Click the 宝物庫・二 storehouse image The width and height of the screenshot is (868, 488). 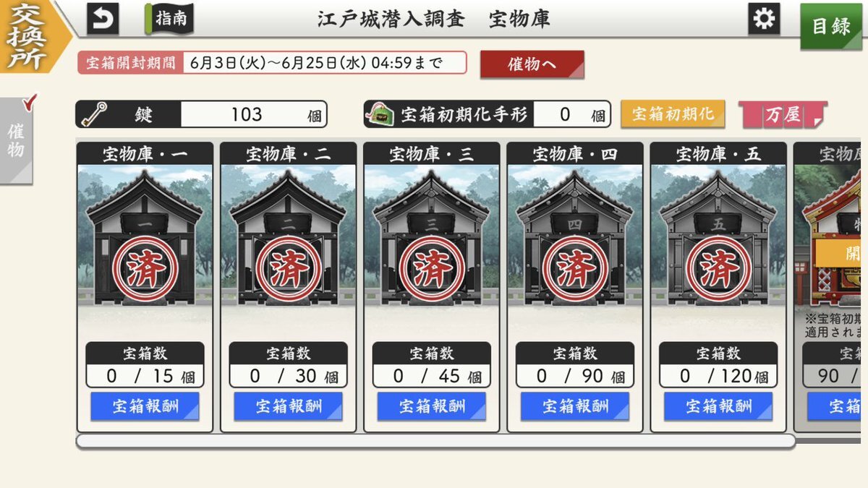pyautogui.click(x=288, y=239)
